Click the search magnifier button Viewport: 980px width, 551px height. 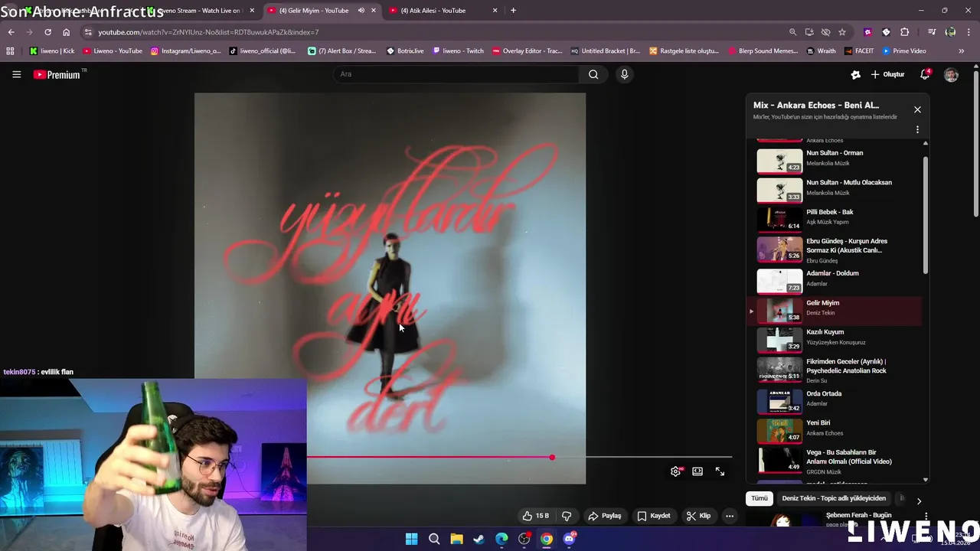[593, 74]
